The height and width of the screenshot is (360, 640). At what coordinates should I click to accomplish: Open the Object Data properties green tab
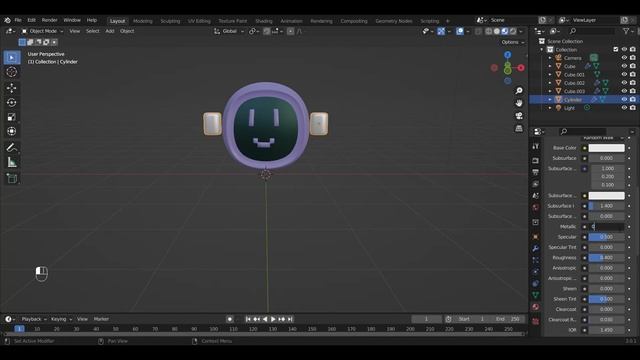point(536,295)
